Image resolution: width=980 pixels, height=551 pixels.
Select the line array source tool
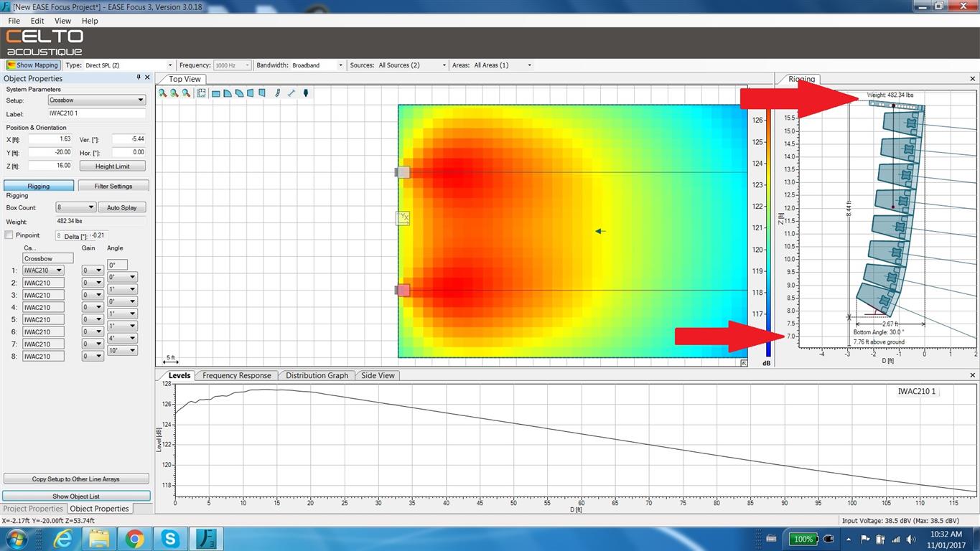[277, 93]
